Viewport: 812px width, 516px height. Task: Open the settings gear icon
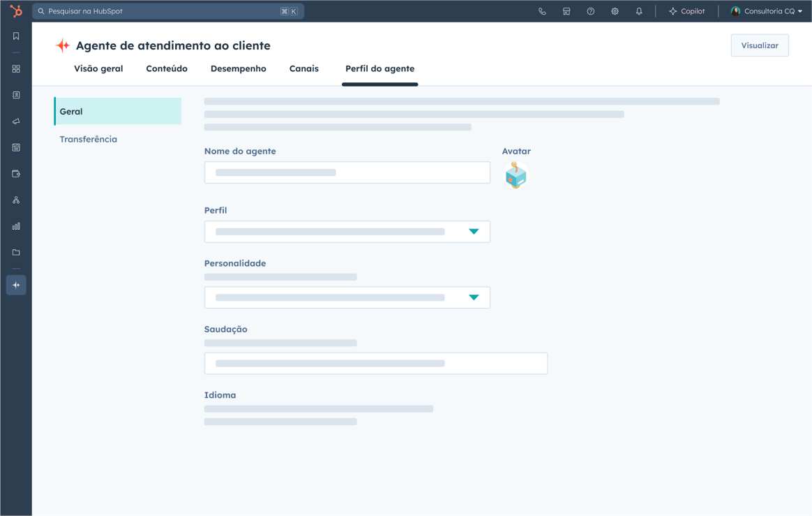(615, 11)
